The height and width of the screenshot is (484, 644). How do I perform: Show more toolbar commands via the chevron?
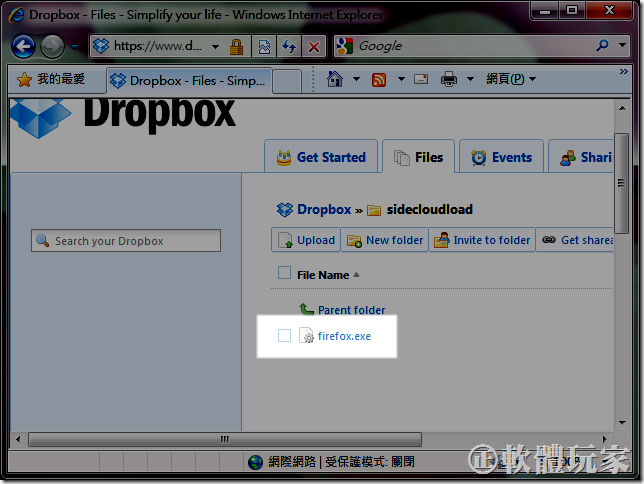(x=623, y=71)
